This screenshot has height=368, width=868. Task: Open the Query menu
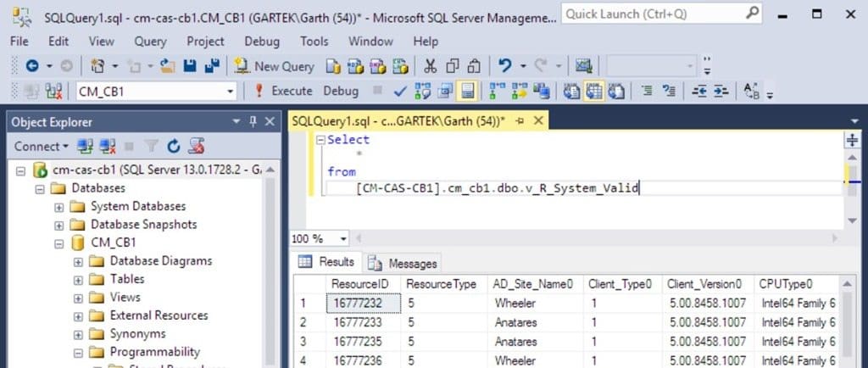(x=150, y=42)
